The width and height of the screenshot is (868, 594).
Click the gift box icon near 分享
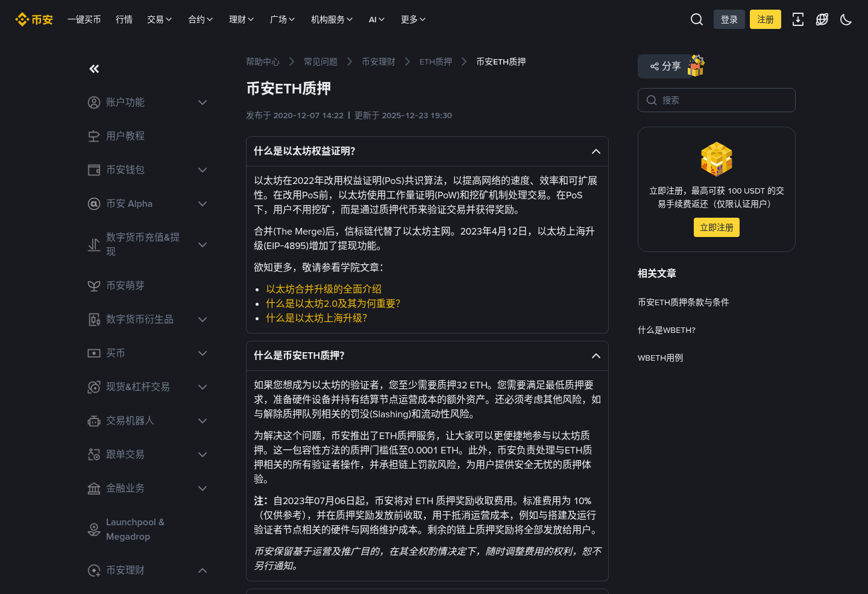(696, 65)
